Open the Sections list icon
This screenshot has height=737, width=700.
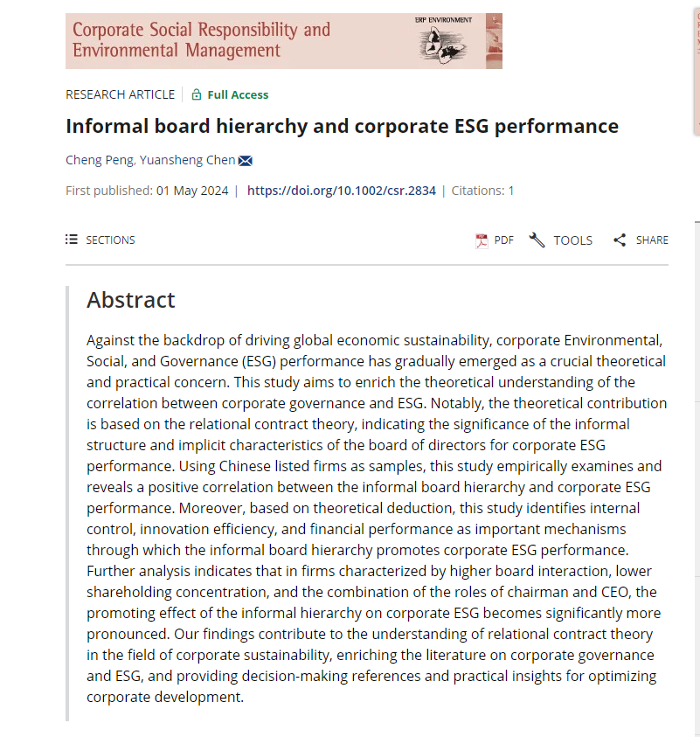coord(72,240)
